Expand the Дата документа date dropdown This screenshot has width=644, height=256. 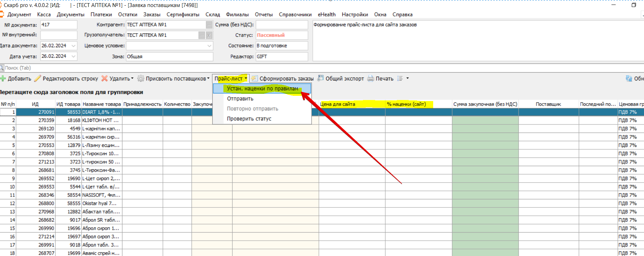pos(73,45)
